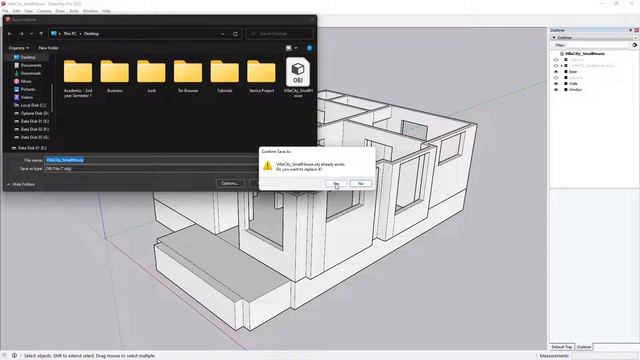This screenshot has width=640, height=360.
Task: Select the Venice Project folder
Action: click(261, 76)
